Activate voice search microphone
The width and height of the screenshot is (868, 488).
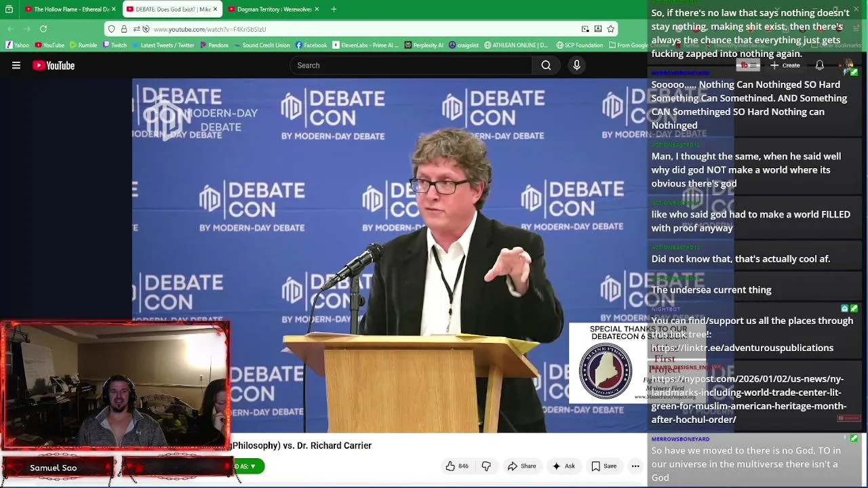pyautogui.click(x=576, y=66)
